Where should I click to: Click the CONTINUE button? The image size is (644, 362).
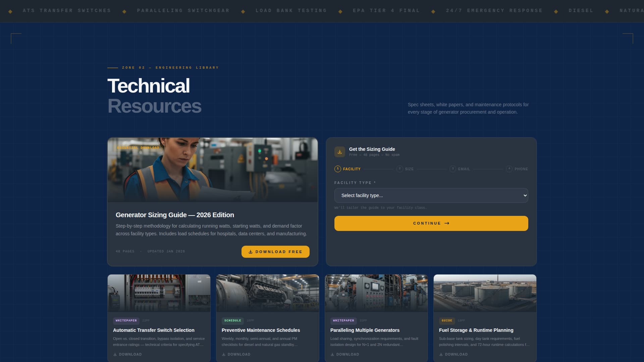[431, 223]
